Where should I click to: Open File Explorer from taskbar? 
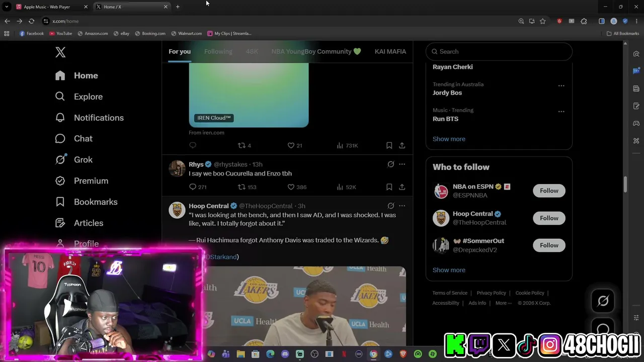coord(241,354)
